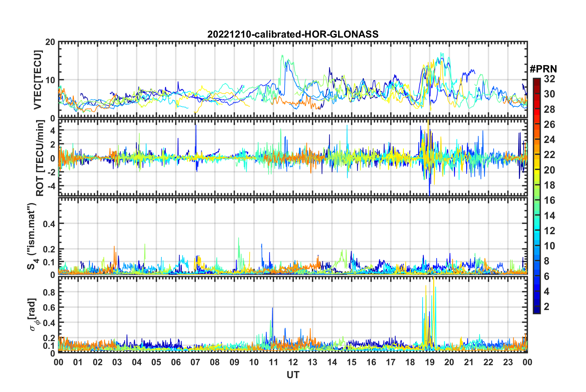
Task: Click the S4 ("ism.mat") y-axis label
Action: click(33, 236)
